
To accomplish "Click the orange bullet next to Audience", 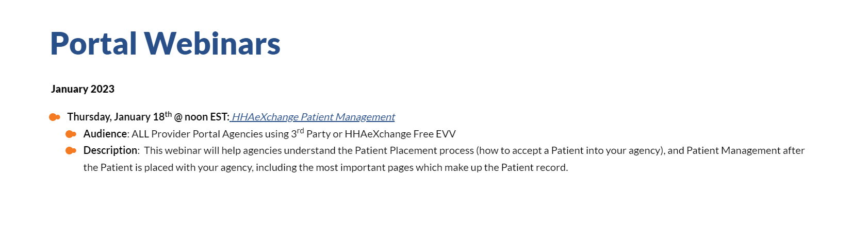I will pos(71,134).
